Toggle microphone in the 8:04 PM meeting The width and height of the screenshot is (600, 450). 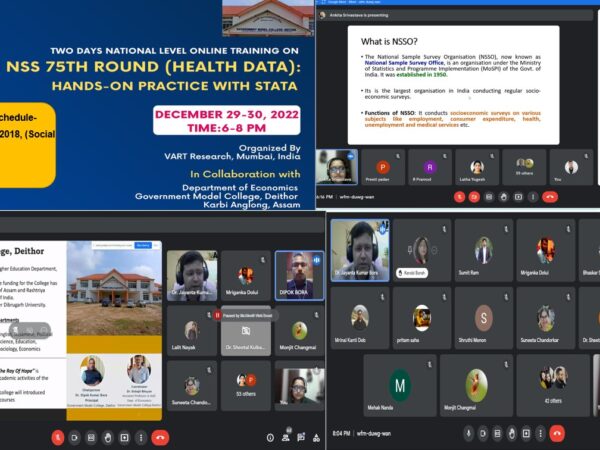point(468,433)
